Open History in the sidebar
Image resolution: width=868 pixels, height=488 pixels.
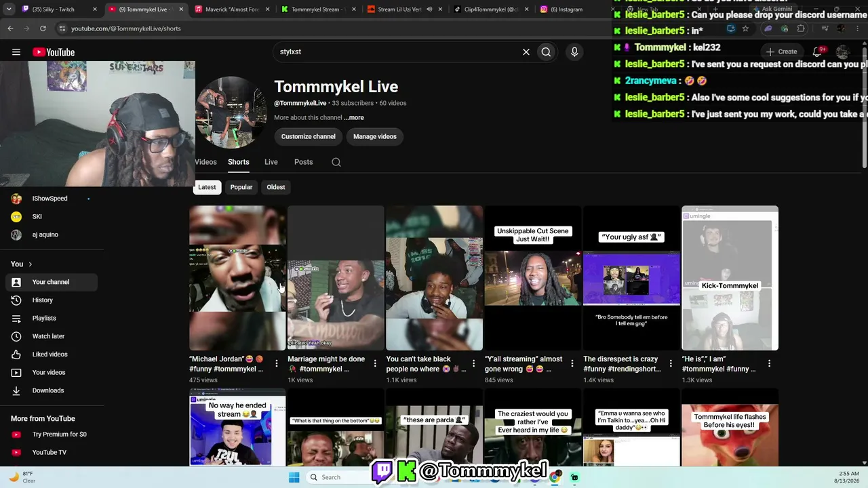pyautogui.click(x=52, y=300)
